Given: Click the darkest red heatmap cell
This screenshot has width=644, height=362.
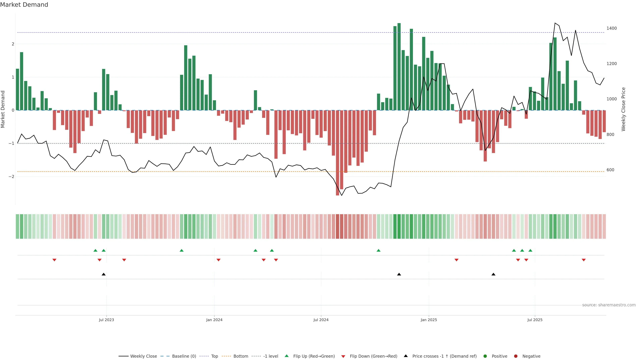Looking at the screenshot, I should coord(337,226).
